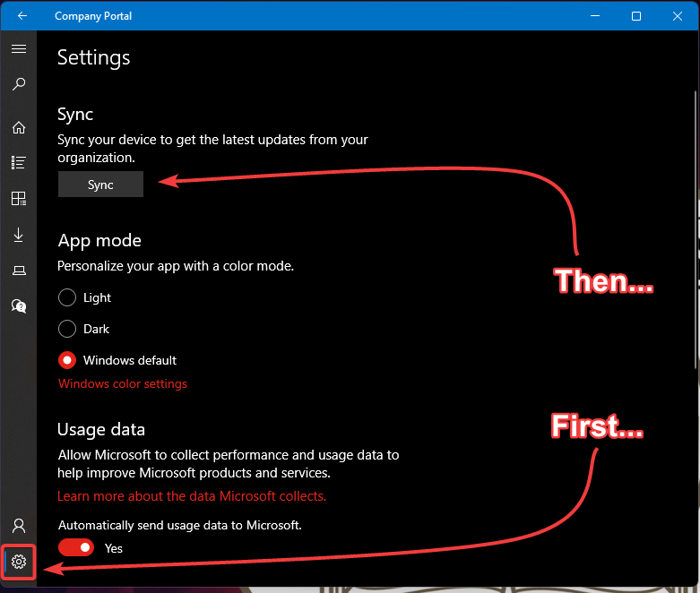Click the vertical scrollbar of Settings page
This screenshot has height=593, width=700.
tap(696, 230)
